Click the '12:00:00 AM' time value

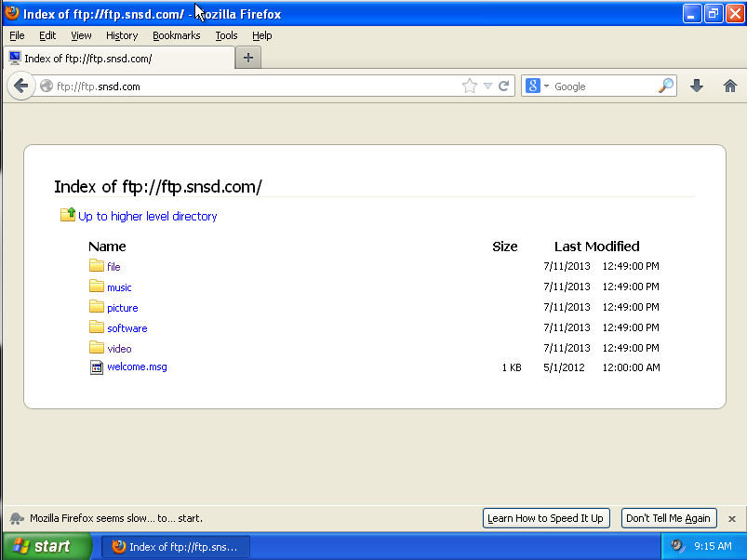tap(632, 367)
